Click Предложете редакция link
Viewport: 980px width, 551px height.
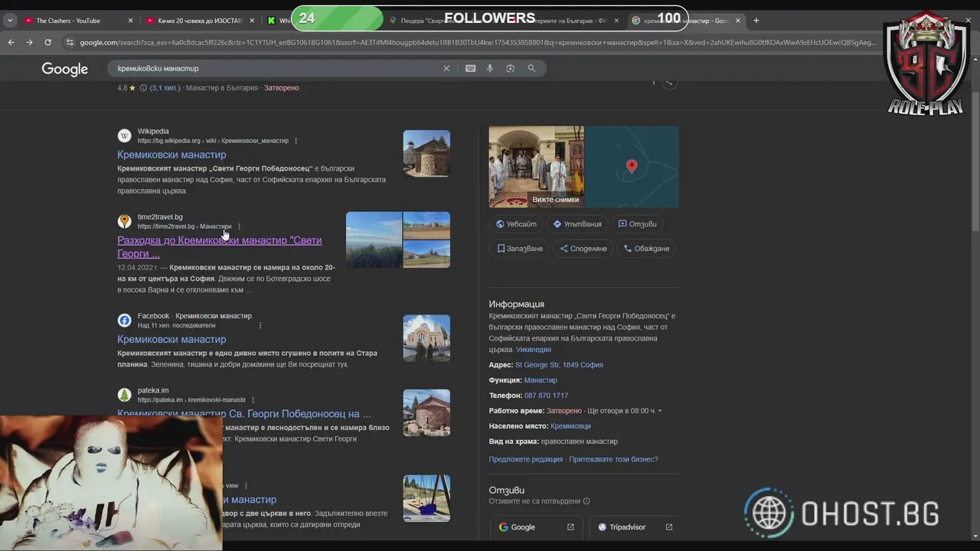[x=526, y=459]
